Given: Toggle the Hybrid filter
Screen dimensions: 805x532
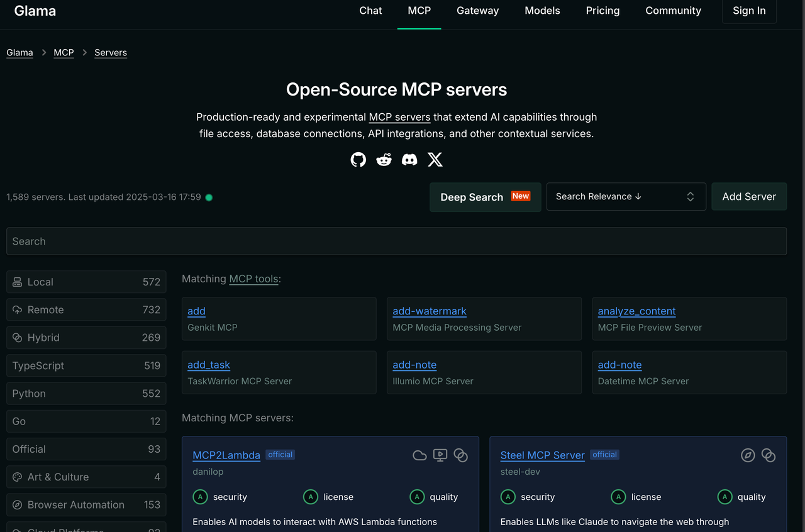Looking at the screenshot, I should pos(86,338).
